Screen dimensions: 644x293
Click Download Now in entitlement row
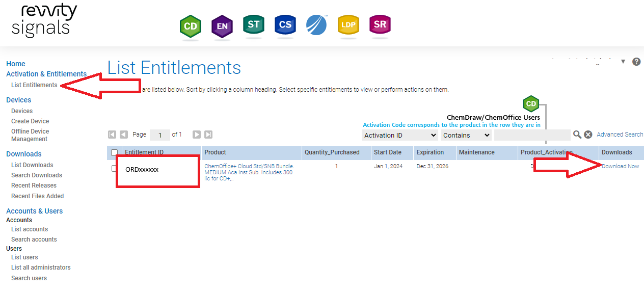tap(620, 167)
